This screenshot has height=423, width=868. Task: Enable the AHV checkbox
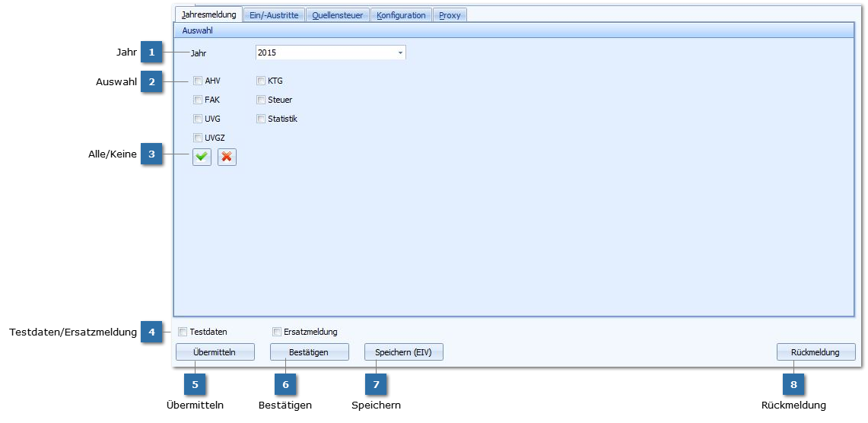click(198, 81)
